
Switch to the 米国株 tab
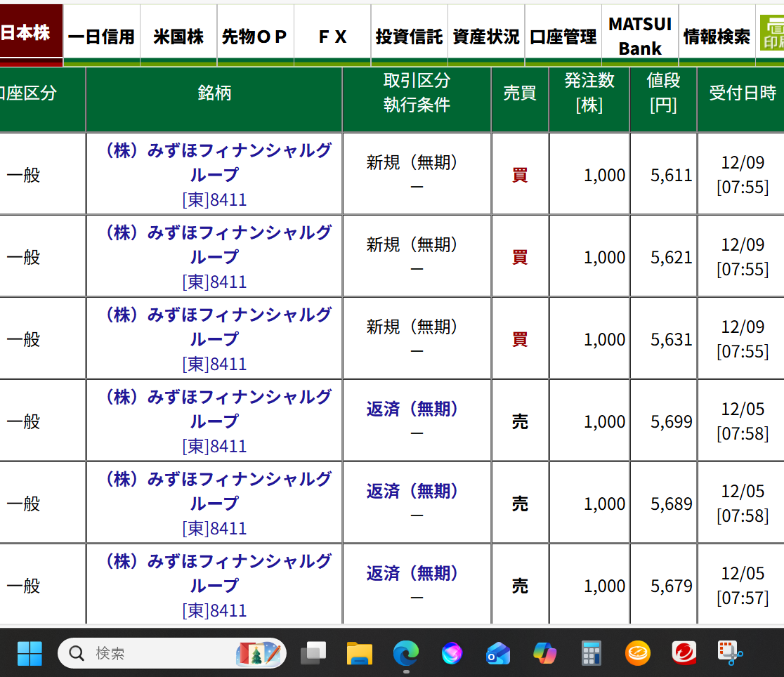178,37
